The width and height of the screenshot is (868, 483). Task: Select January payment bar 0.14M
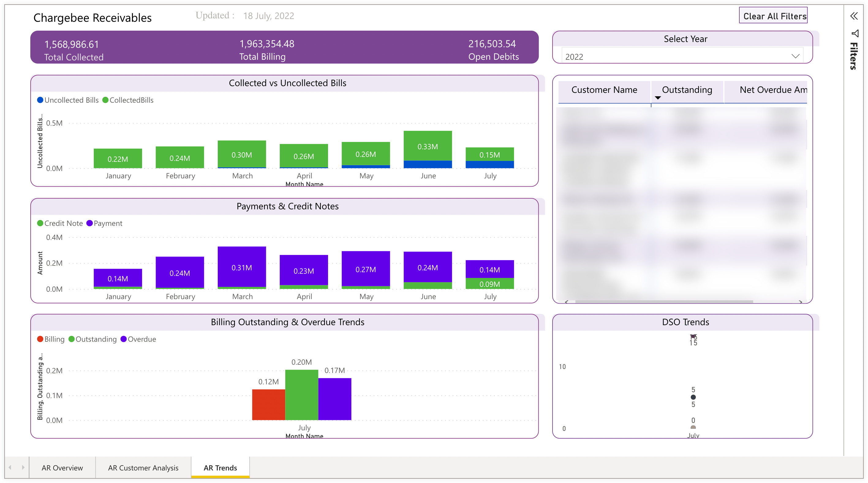pos(118,278)
